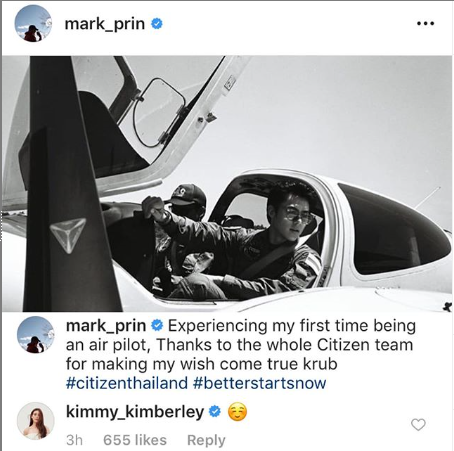Image resolution: width=454 pixels, height=451 pixels.
Task: Click mark_prin's avatar next to the caption
Action: (x=36, y=334)
